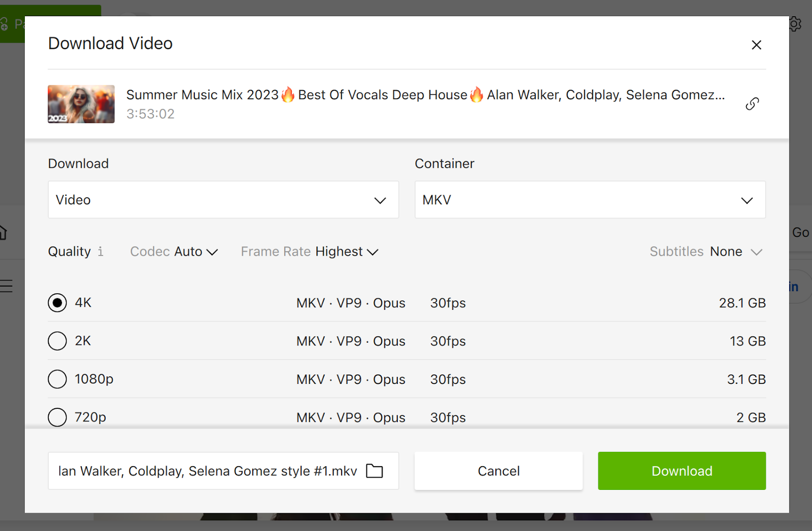This screenshot has width=812, height=531.
Task: Copy the video link with the chain icon
Action: (752, 104)
